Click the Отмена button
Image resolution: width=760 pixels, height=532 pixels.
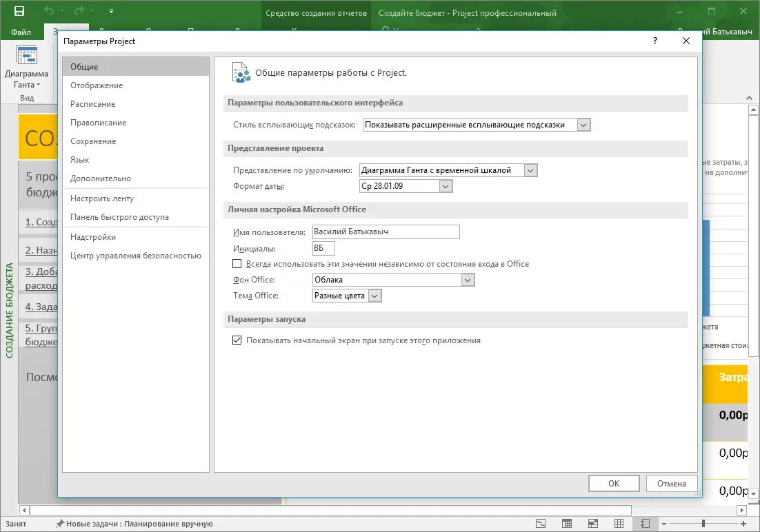(671, 484)
